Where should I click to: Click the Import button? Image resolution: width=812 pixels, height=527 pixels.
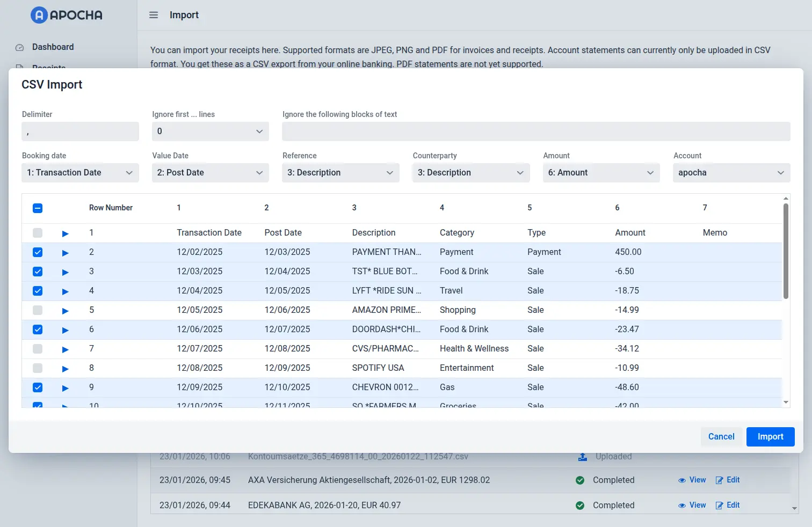point(770,436)
